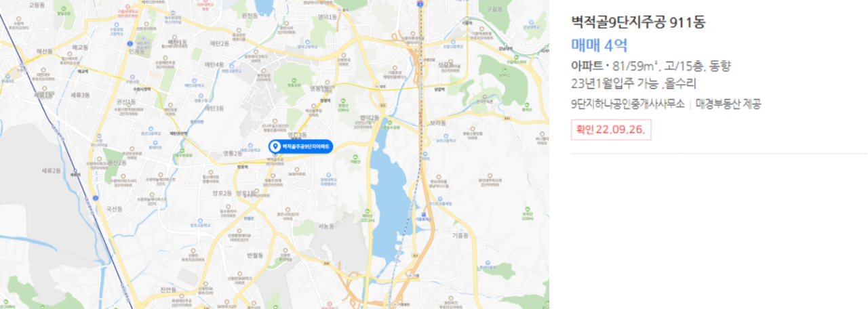The image size is (868, 309).
Task: Select the 상갈역 station marker
Action: click(439, 88)
